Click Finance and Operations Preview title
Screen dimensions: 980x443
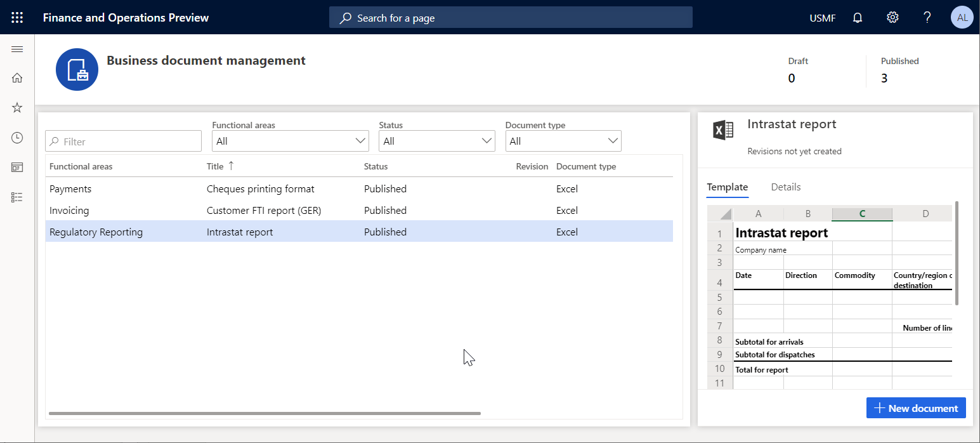[126, 18]
